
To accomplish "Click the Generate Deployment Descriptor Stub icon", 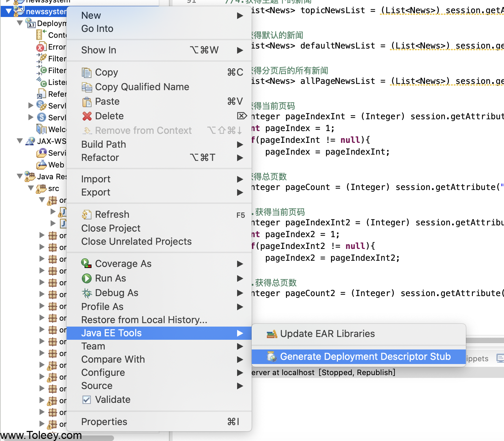I will pos(272,357).
